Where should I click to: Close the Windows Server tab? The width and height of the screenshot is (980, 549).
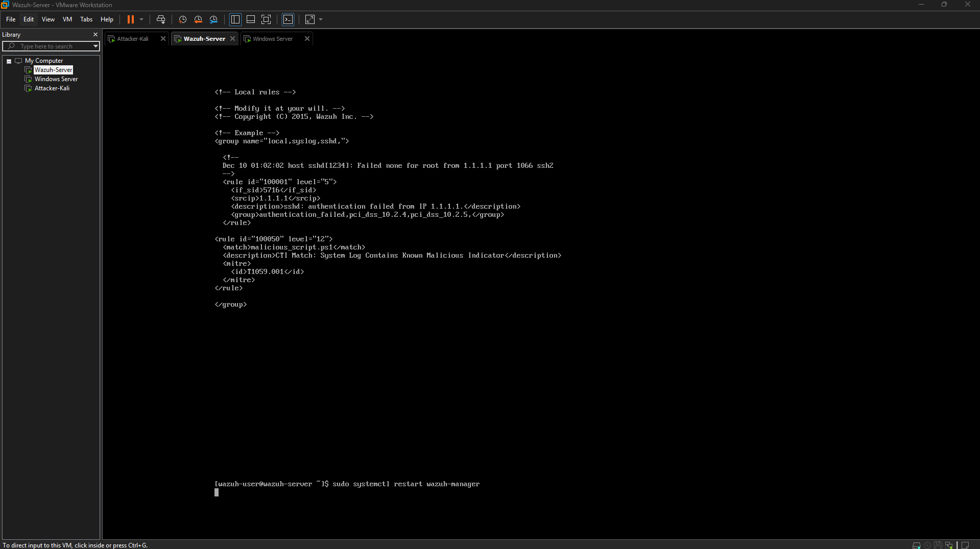307,39
